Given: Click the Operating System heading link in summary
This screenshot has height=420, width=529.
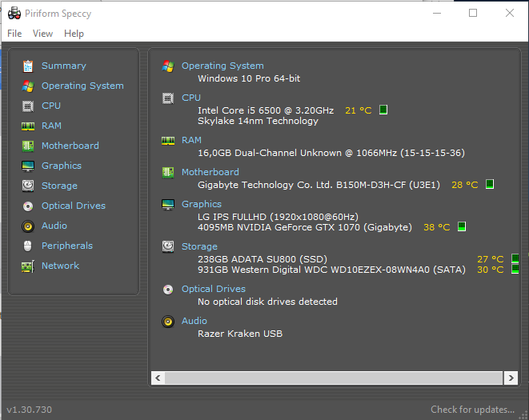Looking at the screenshot, I should [222, 66].
